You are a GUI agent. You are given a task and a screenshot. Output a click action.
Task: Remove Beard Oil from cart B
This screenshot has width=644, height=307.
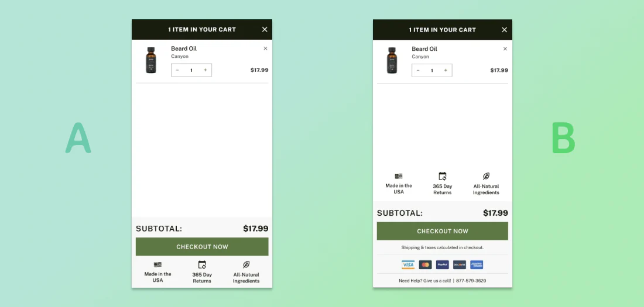[x=505, y=49]
